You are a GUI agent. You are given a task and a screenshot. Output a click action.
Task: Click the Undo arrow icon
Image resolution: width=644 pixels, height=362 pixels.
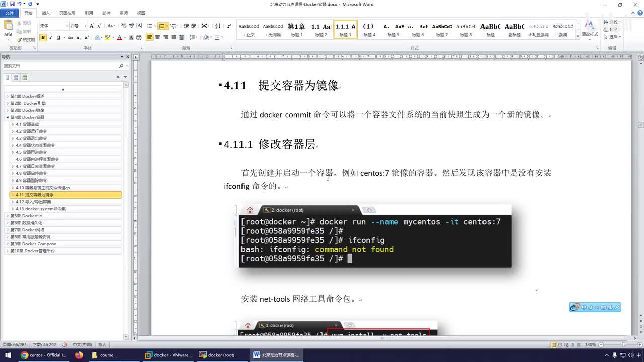(19, 4)
